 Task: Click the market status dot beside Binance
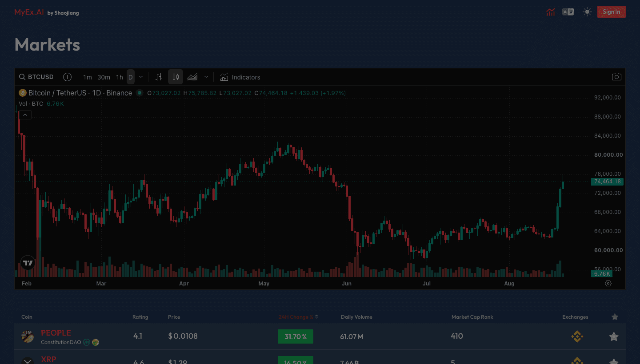[x=140, y=93]
